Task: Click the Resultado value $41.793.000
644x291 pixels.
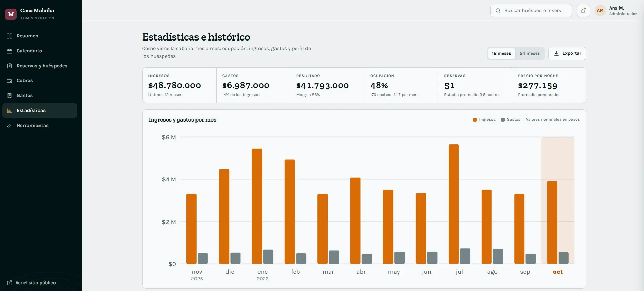Action: (x=322, y=85)
